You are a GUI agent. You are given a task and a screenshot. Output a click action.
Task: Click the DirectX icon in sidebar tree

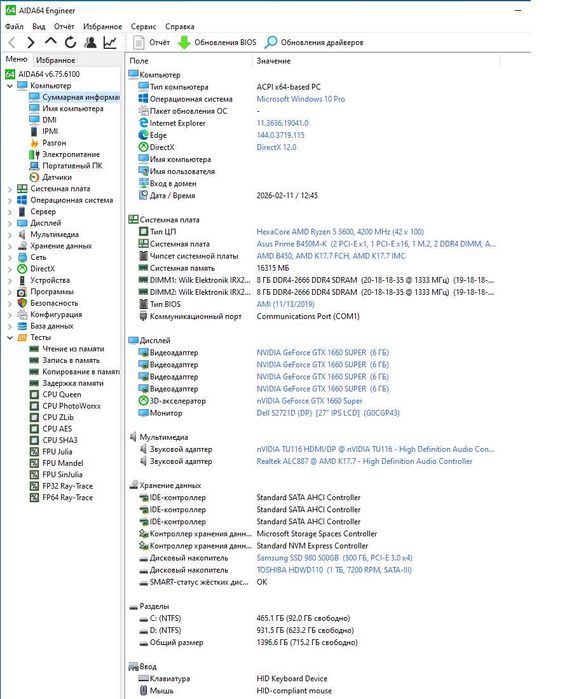pos(22,269)
